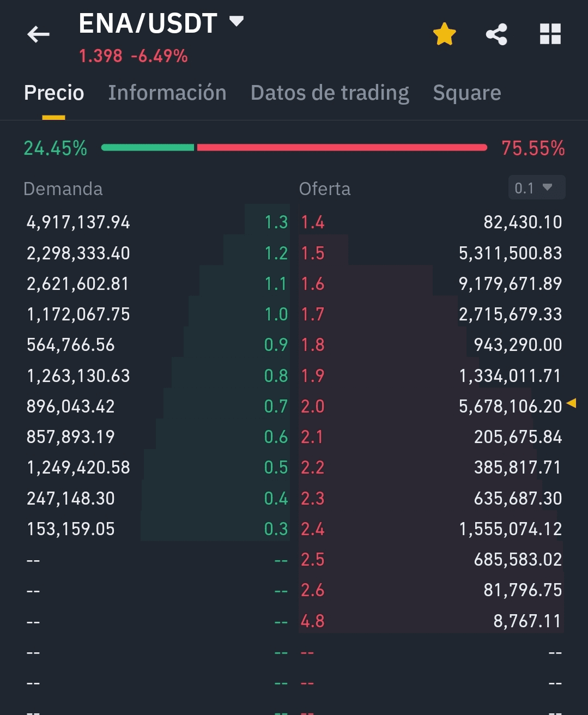Open the 0.1 price precision dropdown

point(536,188)
